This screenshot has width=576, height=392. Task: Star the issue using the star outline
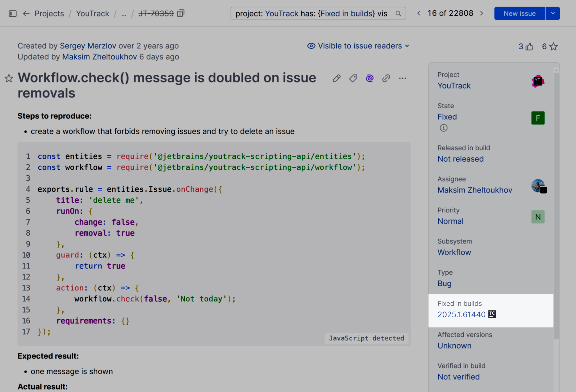[x=553, y=46]
